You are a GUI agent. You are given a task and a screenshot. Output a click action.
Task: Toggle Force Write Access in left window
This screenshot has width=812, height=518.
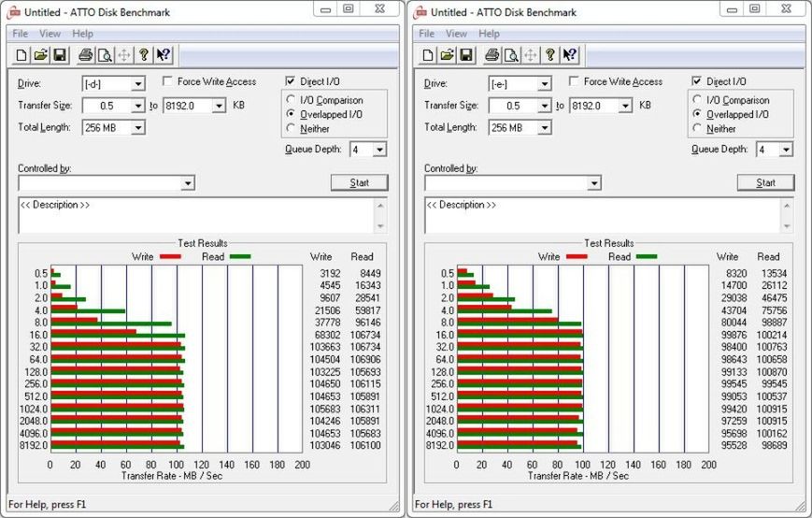(167, 81)
